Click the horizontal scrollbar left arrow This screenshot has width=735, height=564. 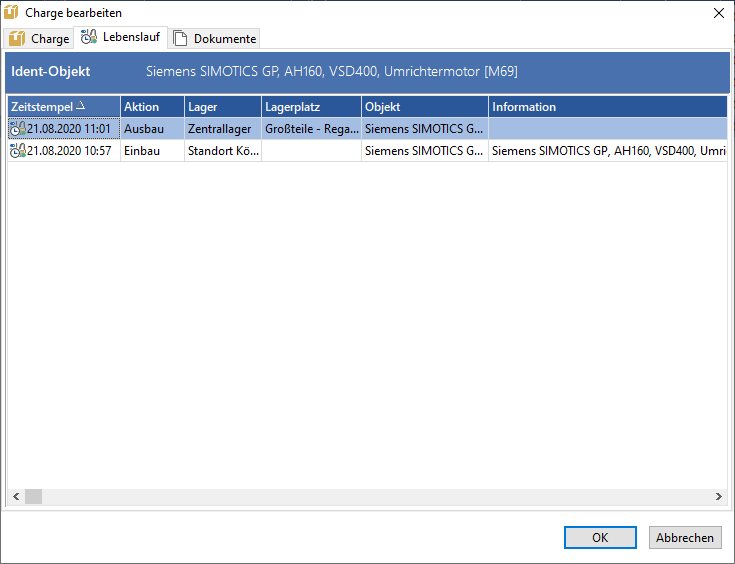coord(16,496)
